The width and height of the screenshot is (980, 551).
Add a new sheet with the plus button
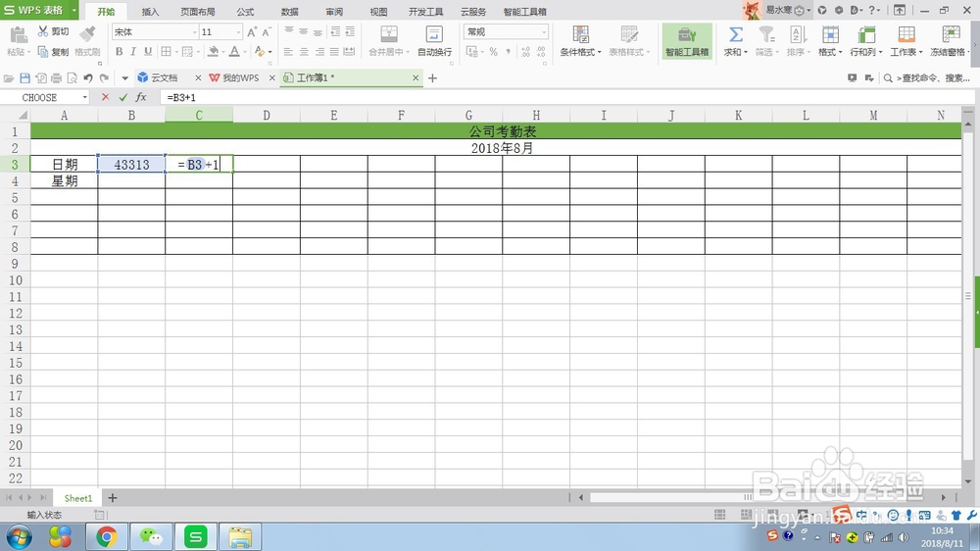113,498
